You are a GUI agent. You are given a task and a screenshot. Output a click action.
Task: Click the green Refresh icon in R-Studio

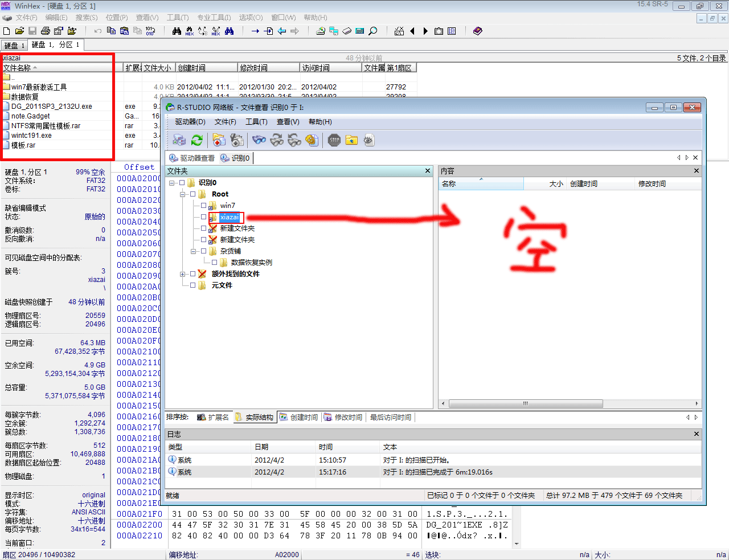(197, 140)
